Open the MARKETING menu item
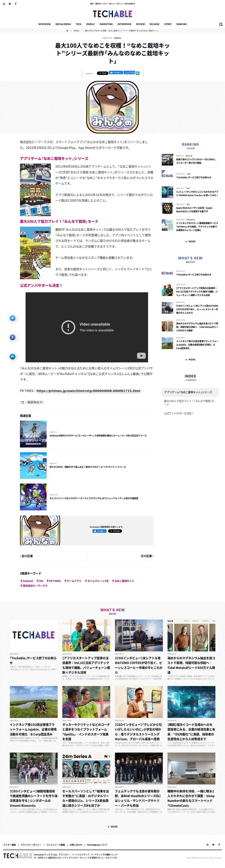The width and height of the screenshot is (225, 868). 106,24
